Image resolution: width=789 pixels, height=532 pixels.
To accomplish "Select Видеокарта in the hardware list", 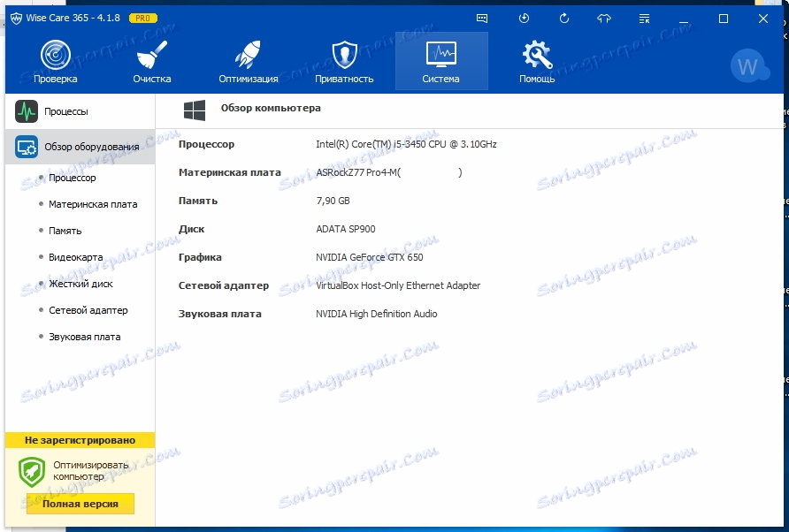I will [x=75, y=257].
